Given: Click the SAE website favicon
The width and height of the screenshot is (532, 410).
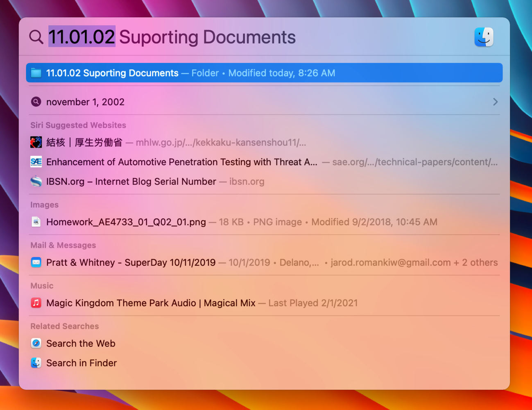Looking at the screenshot, I should (x=36, y=162).
